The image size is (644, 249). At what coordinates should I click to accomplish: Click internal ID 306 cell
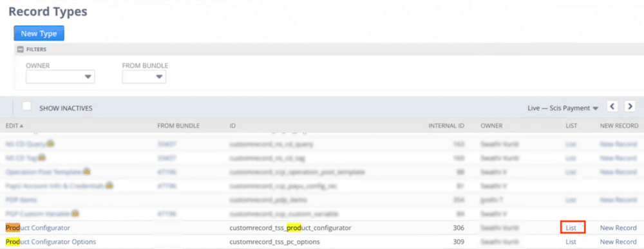[459, 228]
